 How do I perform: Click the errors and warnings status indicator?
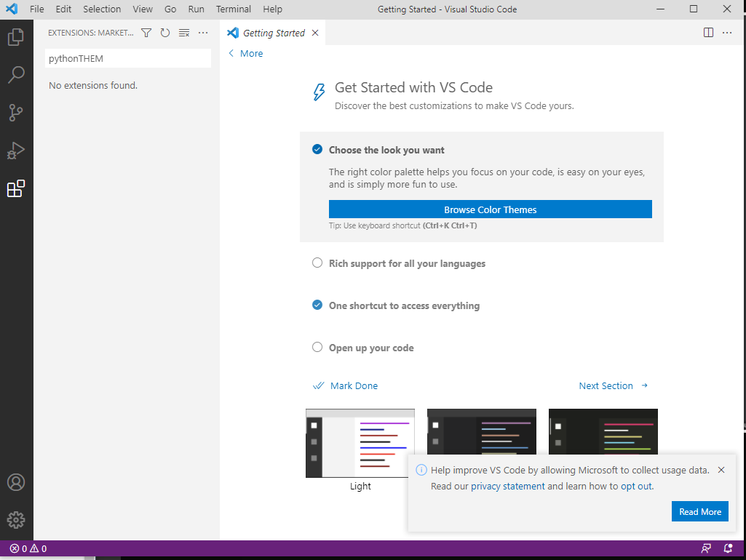28,548
